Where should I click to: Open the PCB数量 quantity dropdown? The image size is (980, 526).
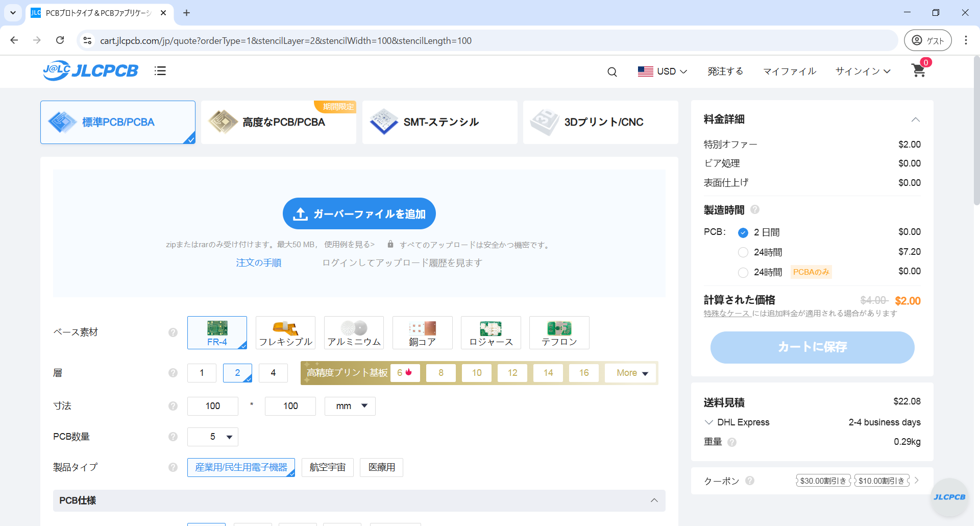click(212, 437)
